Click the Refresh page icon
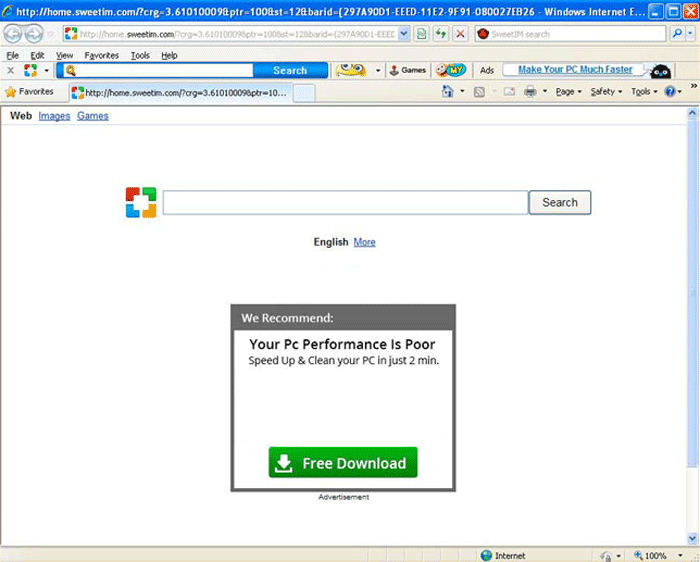This screenshot has width=700, height=562. 440,34
